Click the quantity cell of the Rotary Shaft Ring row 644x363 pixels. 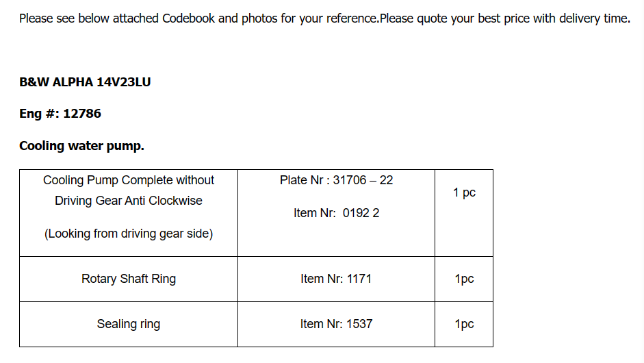tap(464, 279)
